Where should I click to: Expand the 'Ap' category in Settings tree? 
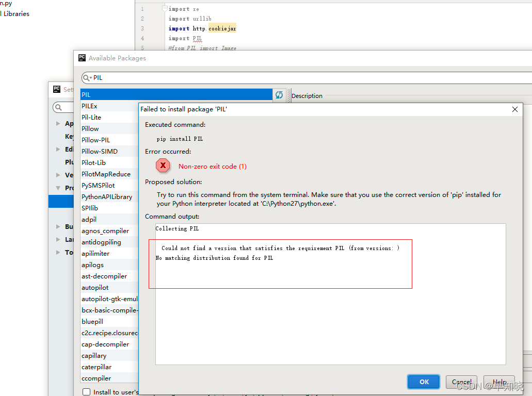[x=58, y=123]
